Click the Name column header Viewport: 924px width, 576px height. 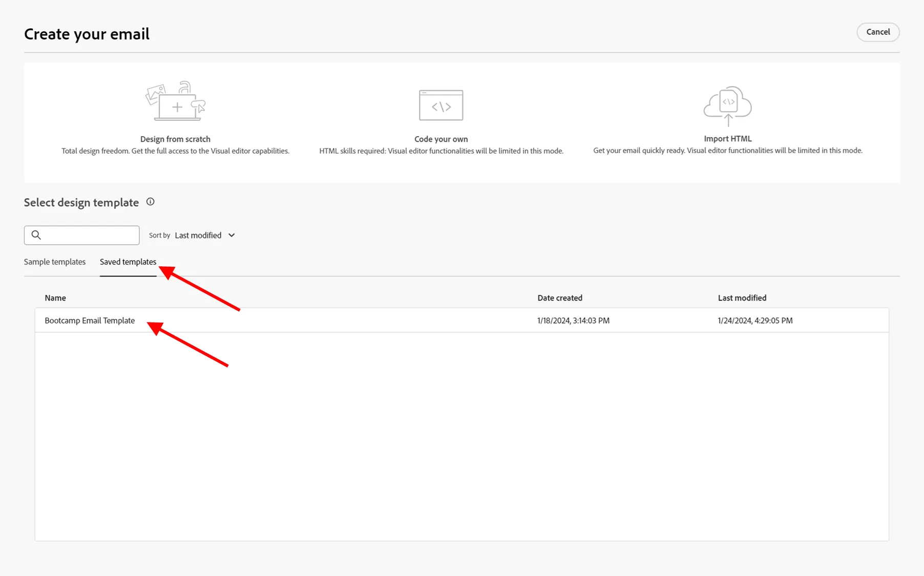55,298
